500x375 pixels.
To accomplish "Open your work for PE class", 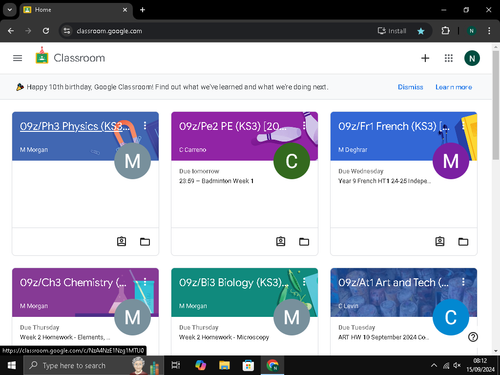I will [x=281, y=241].
